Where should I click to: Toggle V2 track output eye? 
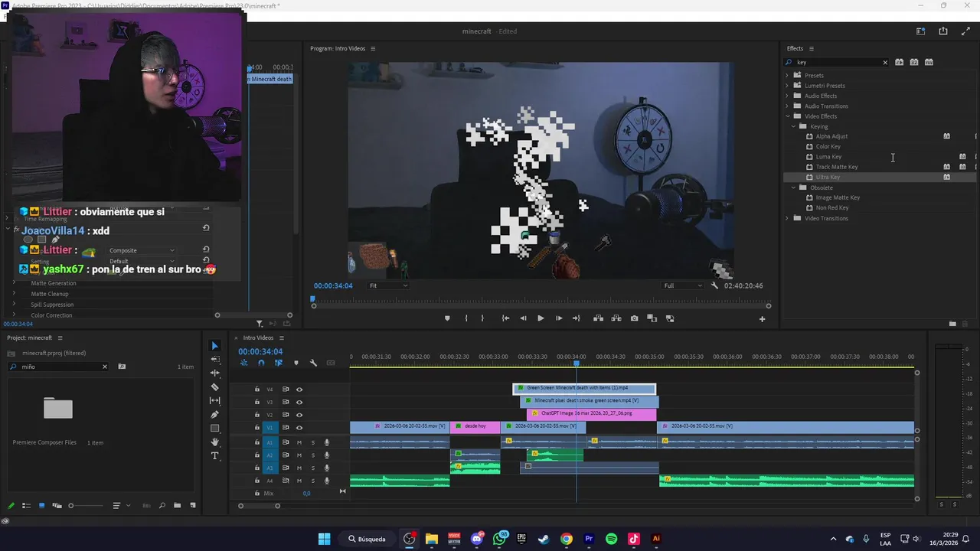coord(299,415)
